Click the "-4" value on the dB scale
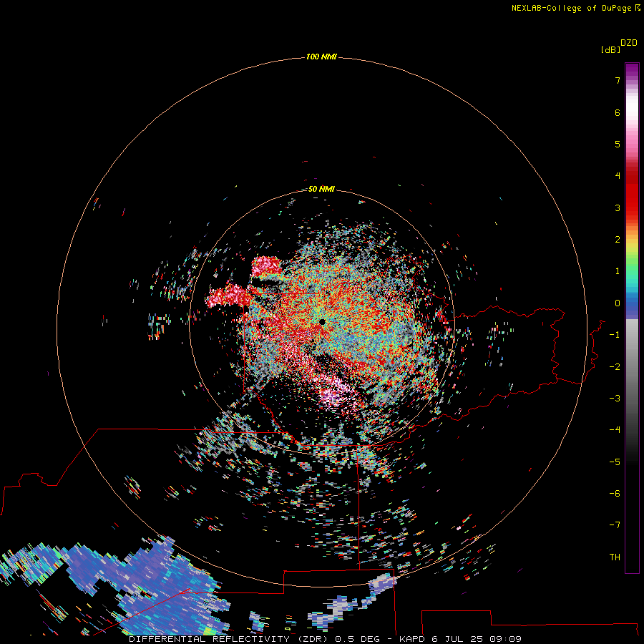This screenshot has width=644, height=644. [x=615, y=430]
